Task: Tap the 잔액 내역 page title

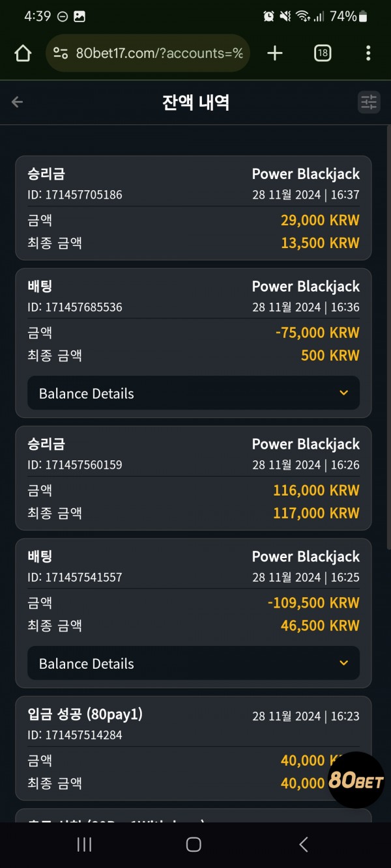Action: (x=195, y=102)
